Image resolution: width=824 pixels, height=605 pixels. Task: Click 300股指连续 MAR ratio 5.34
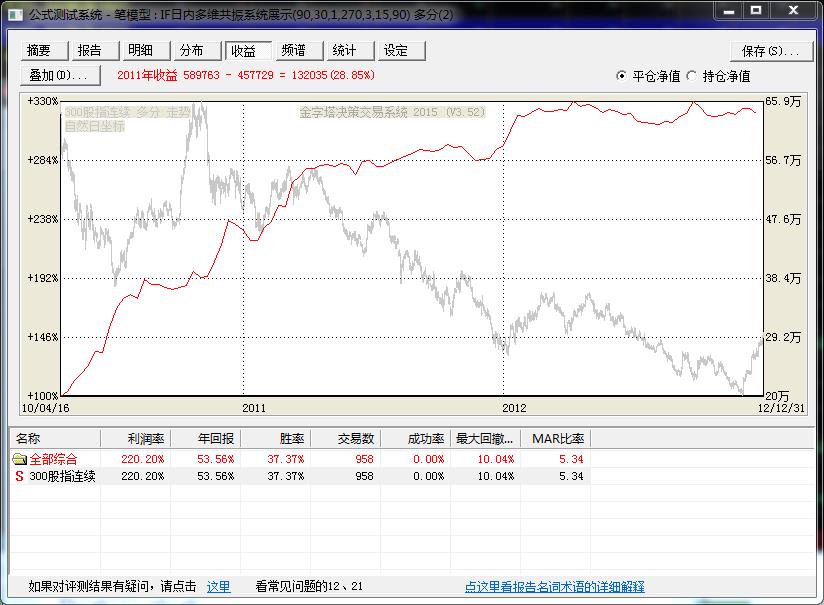(571, 476)
